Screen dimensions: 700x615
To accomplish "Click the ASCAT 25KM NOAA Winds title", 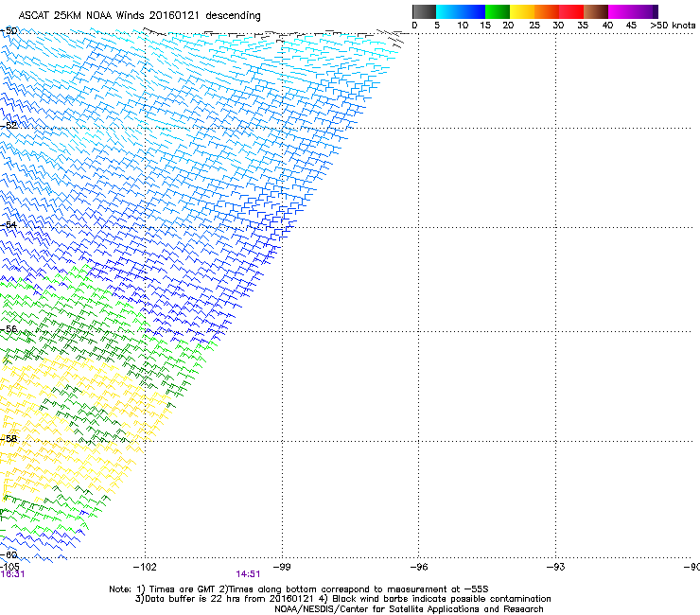I will tap(139, 15).
